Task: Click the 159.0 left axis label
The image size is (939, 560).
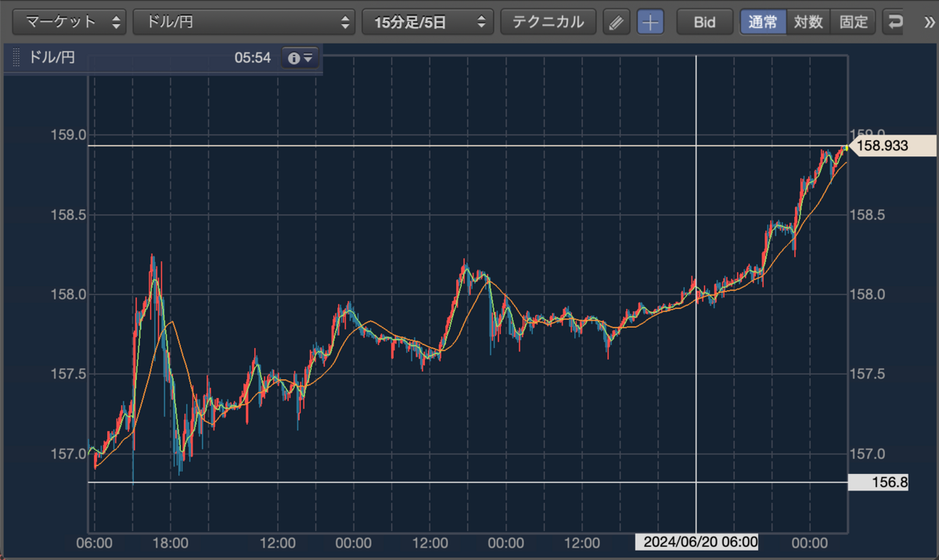Action: (69, 135)
